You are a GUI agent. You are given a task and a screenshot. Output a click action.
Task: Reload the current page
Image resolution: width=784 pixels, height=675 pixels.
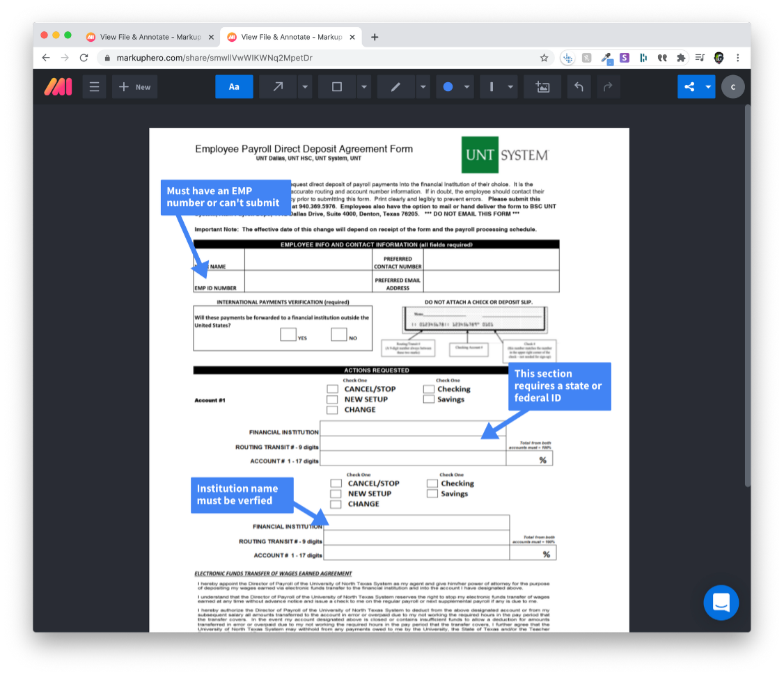tap(84, 58)
